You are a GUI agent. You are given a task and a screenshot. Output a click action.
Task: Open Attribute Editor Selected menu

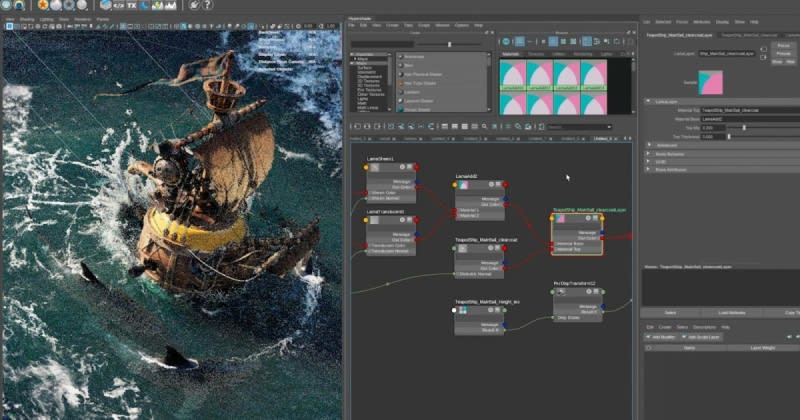coord(663,22)
